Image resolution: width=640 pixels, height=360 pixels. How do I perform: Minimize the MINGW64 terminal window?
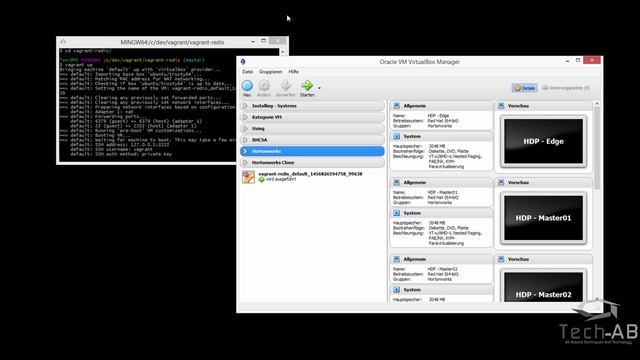[x=253, y=41]
